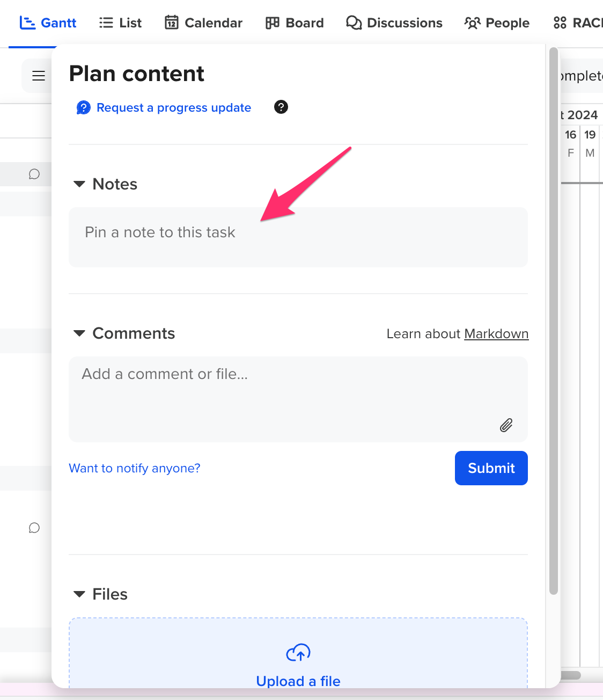Open the hamburger menu icon

[38, 75]
